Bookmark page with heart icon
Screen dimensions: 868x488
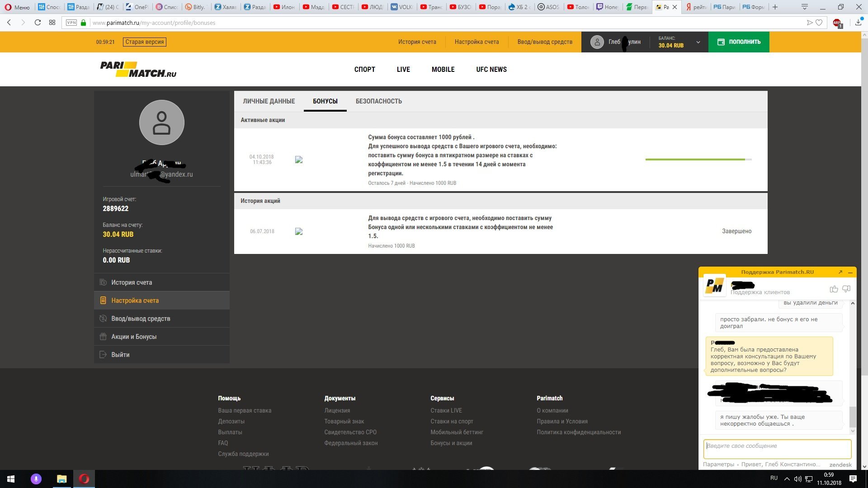[x=819, y=23]
